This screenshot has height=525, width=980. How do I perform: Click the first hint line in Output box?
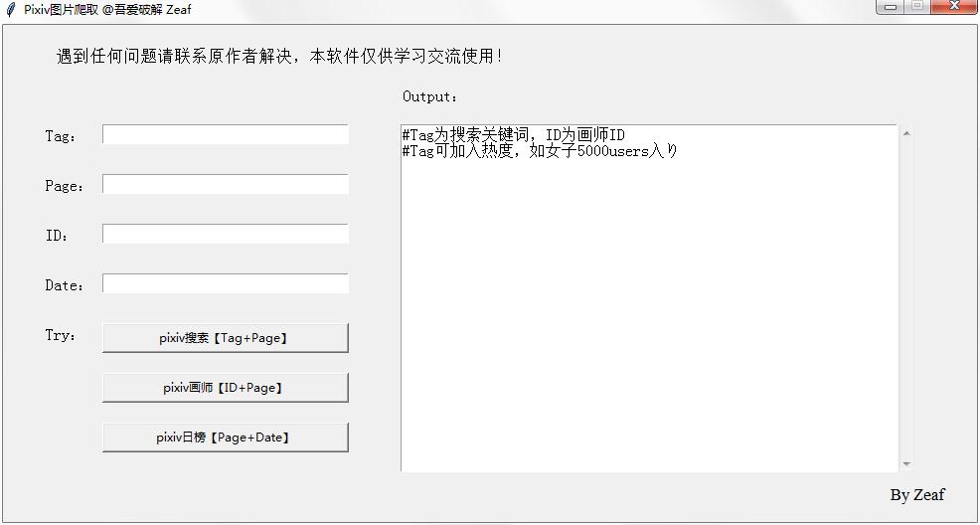click(x=513, y=134)
